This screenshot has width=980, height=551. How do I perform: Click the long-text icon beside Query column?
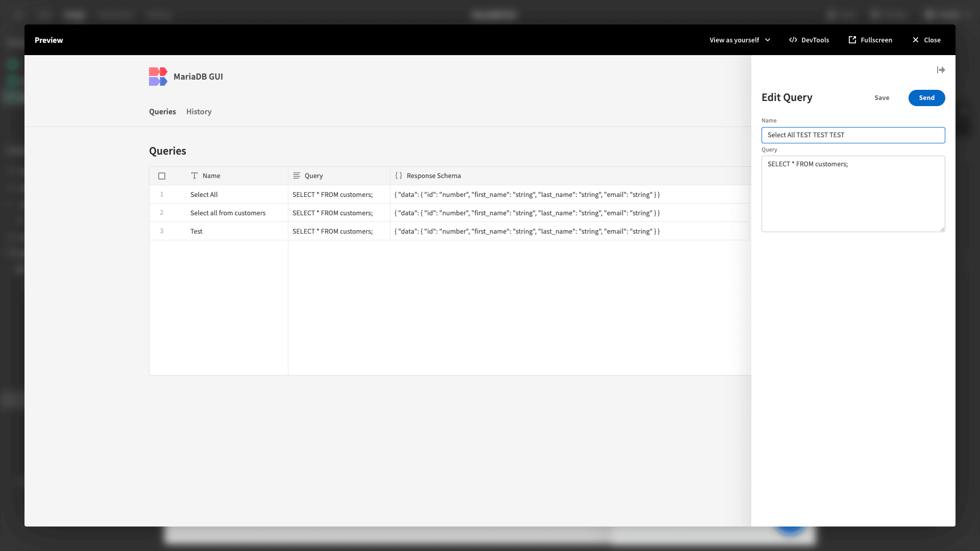tap(297, 176)
